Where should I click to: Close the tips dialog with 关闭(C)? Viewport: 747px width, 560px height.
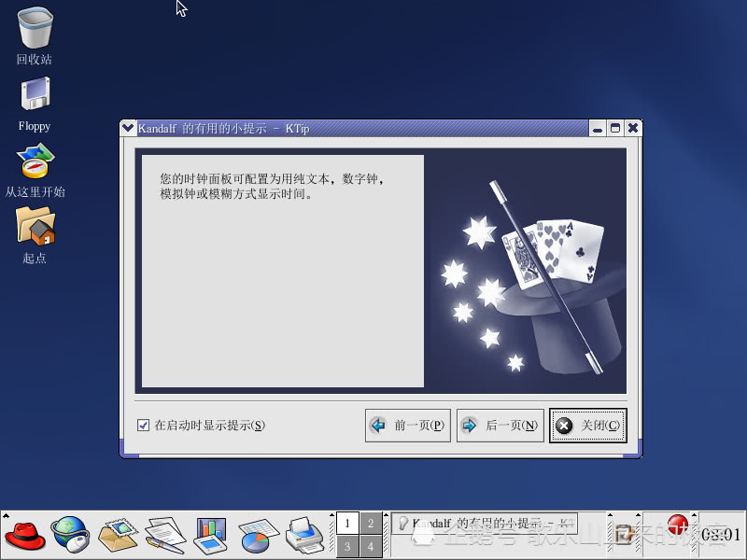point(588,426)
